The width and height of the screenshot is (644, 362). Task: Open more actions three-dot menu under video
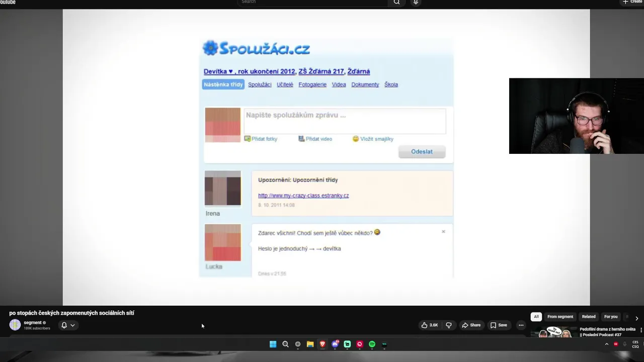tap(521, 325)
